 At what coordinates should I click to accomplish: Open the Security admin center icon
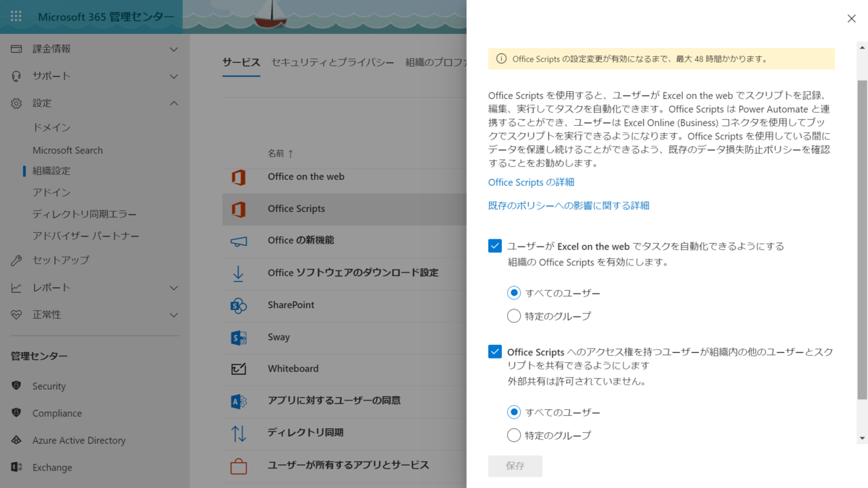pos(17,385)
